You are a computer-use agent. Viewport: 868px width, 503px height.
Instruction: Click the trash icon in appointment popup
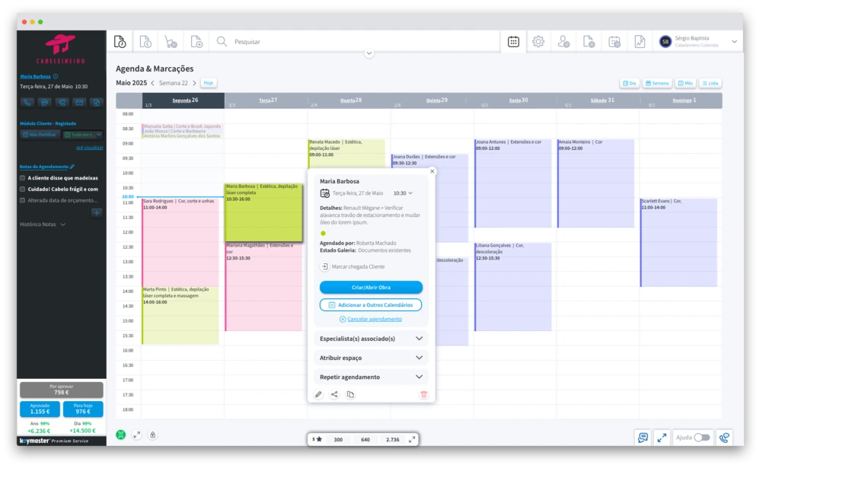pyautogui.click(x=424, y=394)
